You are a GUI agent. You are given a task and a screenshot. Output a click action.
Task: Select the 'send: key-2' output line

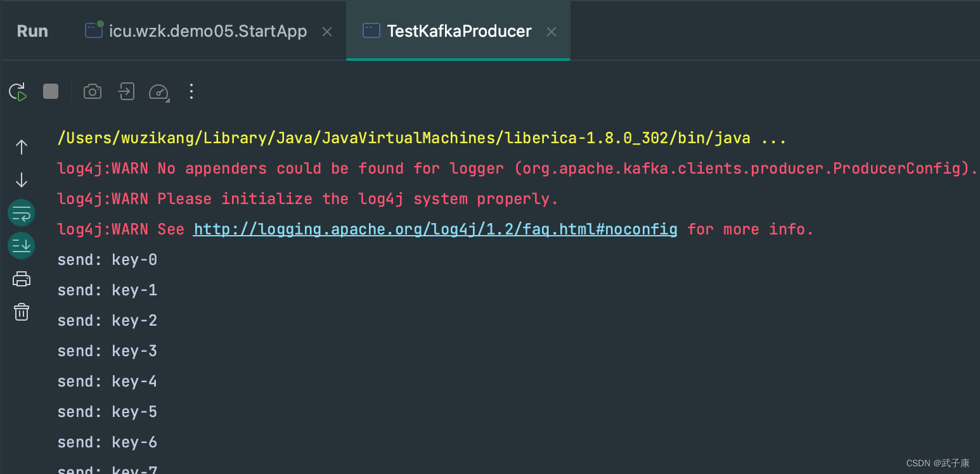[x=107, y=321]
